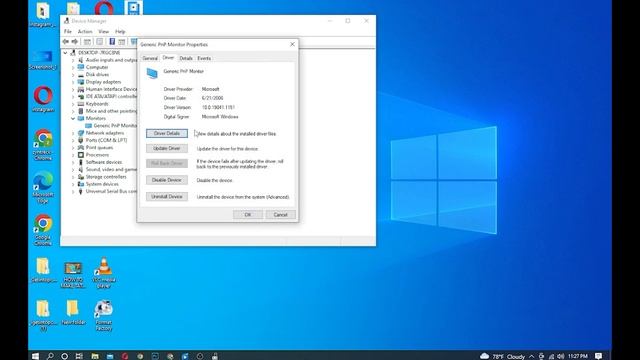640x360 pixels.
Task: Open VLC media player desktop shortcut
Action: click(x=104, y=273)
